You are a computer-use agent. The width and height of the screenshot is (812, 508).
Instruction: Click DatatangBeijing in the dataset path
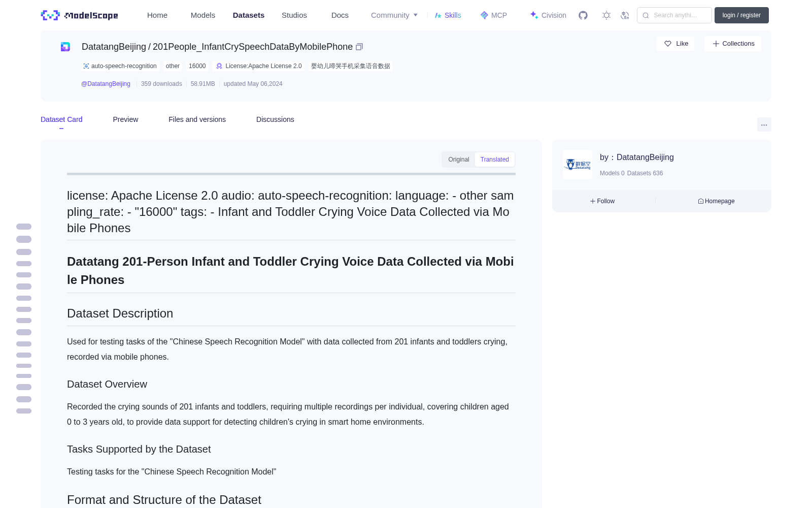114,47
